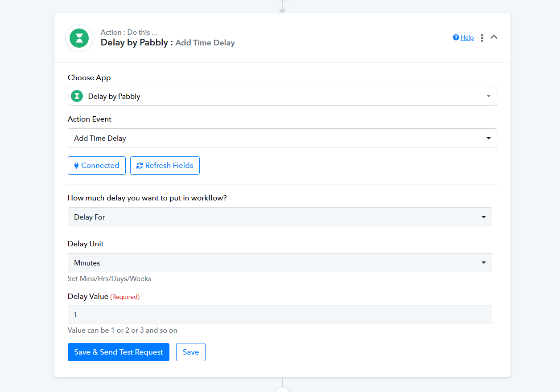This screenshot has width=560, height=392.
Task: Click the Save button
Action: 191,352
